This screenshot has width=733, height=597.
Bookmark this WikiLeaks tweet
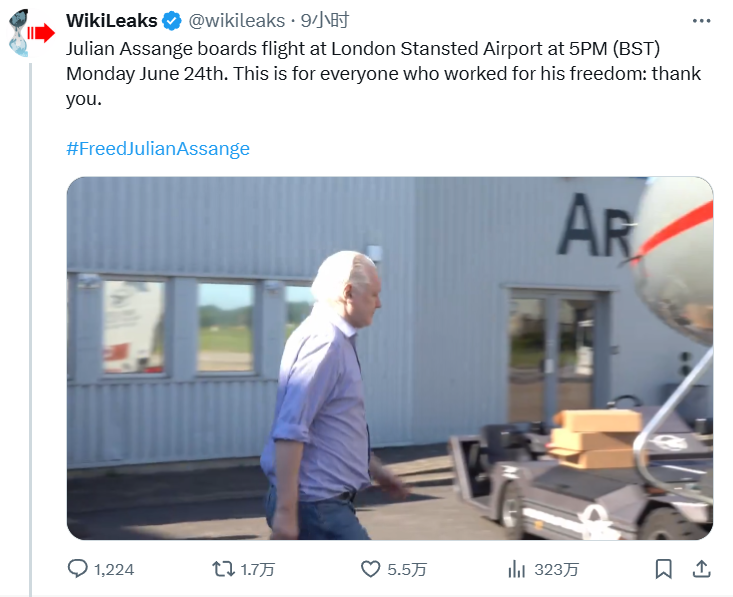pos(663,569)
